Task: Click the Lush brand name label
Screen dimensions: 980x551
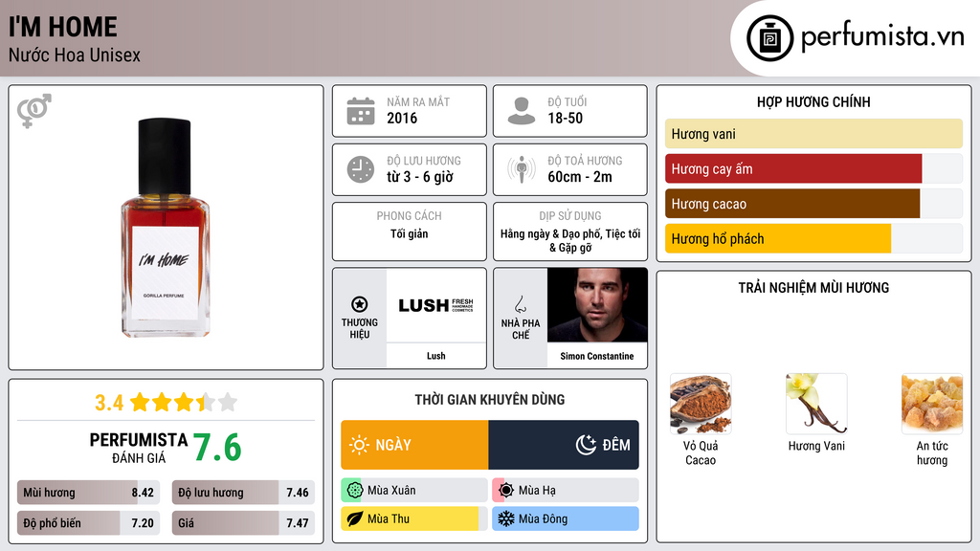Action: [436, 356]
